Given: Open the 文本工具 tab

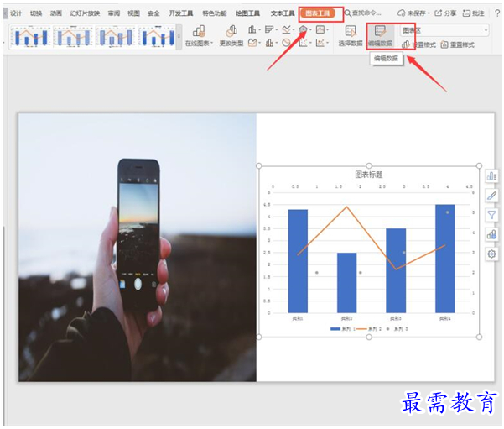Looking at the screenshot, I should click(283, 13).
